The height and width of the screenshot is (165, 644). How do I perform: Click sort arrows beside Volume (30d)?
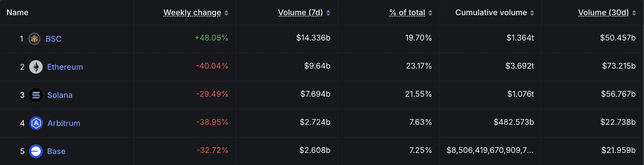[634, 13]
